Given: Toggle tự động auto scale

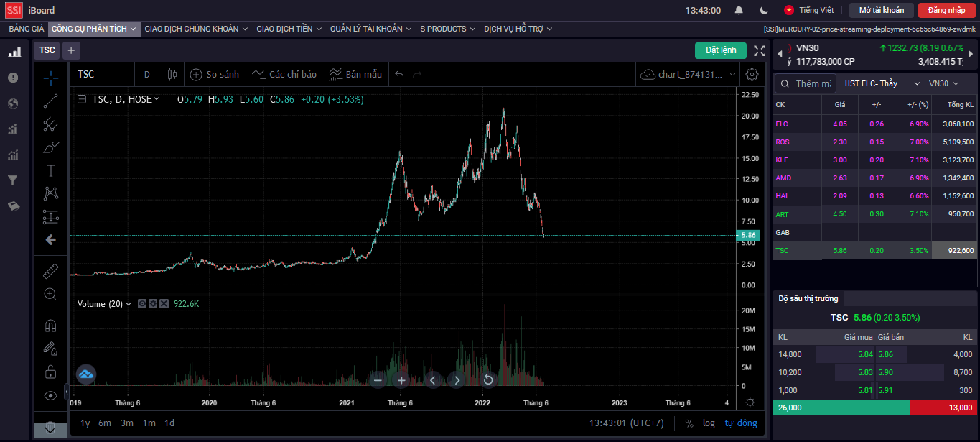Looking at the screenshot, I should [x=741, y=423].
